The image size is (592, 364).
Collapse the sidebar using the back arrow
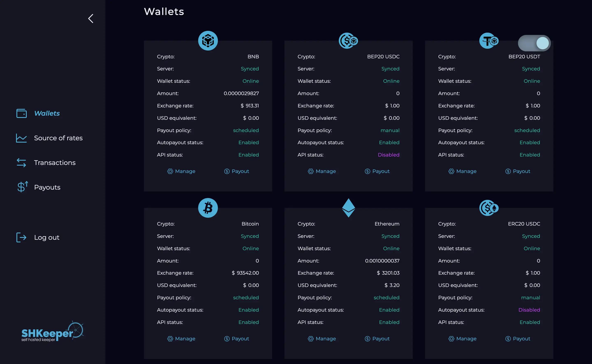coord(91,18)
